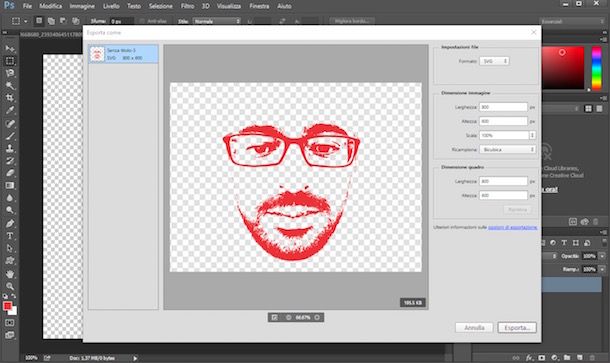Image resolution: width=610 pixels, height=363 pixels.
Task: Click Link layers icon in Layers panel
Action: (x=516, y=358)
